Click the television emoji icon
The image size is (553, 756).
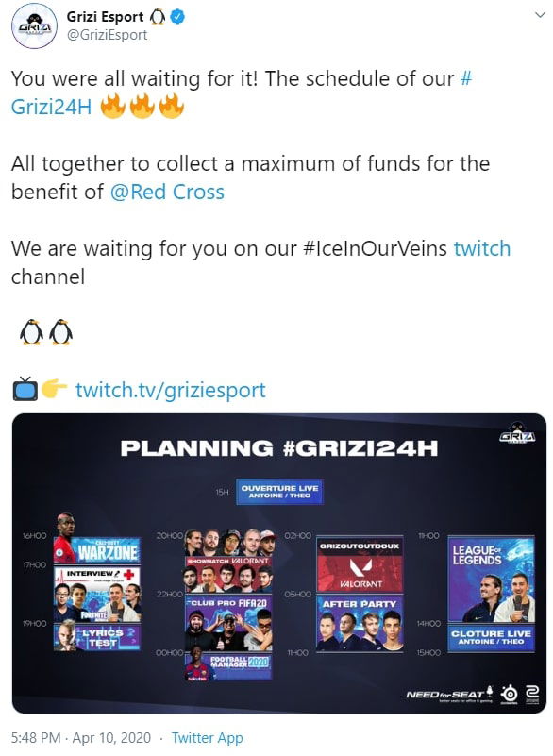point(25,389)
